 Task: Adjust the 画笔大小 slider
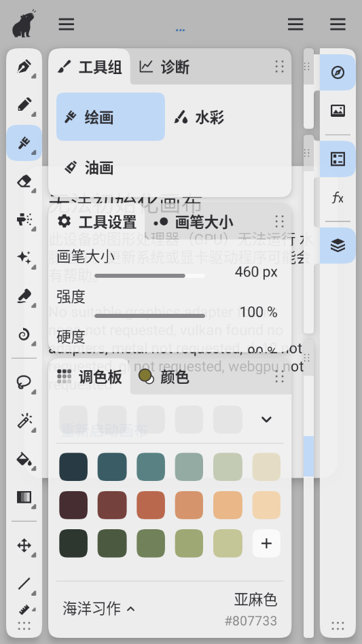coord(150,276)
